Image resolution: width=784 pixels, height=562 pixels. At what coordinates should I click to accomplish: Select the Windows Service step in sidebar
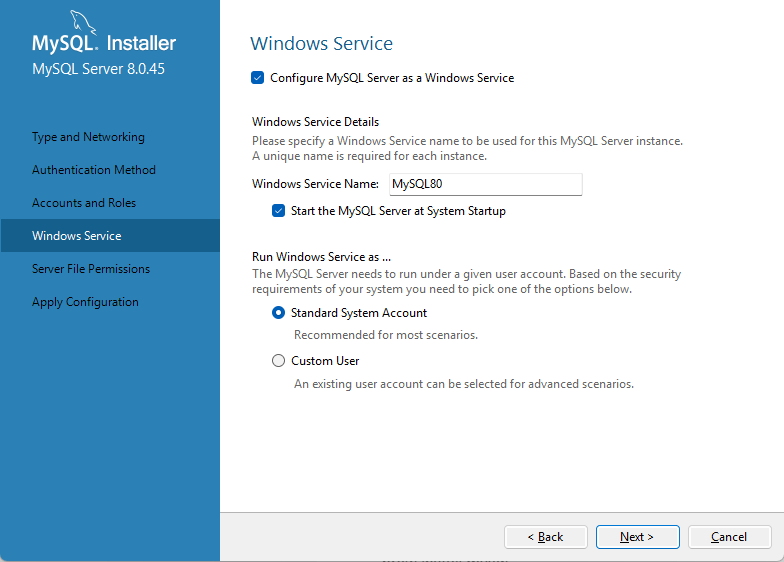tap(110, 236)
